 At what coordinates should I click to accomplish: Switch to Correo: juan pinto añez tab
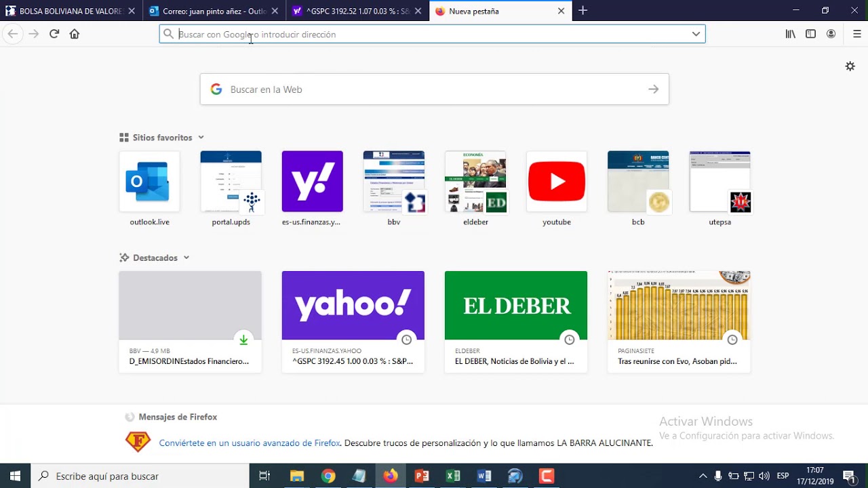(x=214, y=11)
